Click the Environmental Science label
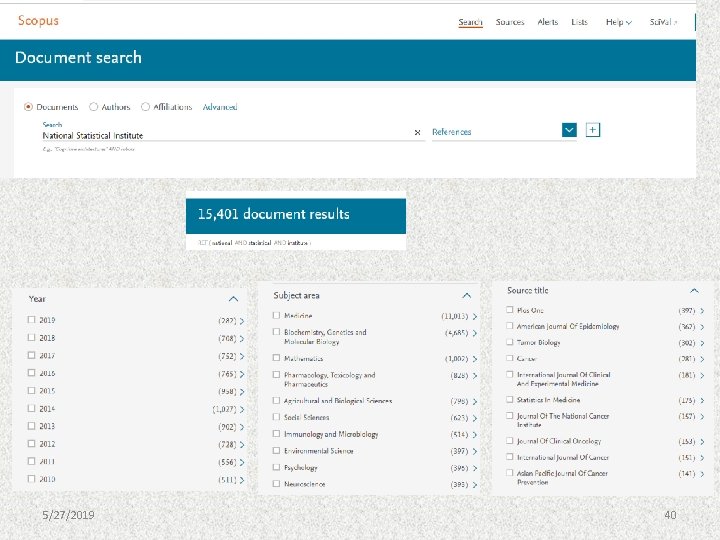 pyautogui.click(x=319, y=451)
